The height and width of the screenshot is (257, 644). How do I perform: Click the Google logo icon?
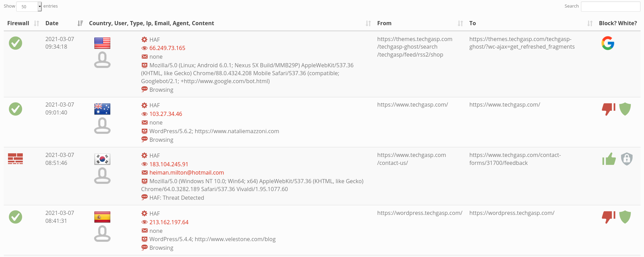pos(608,43)
